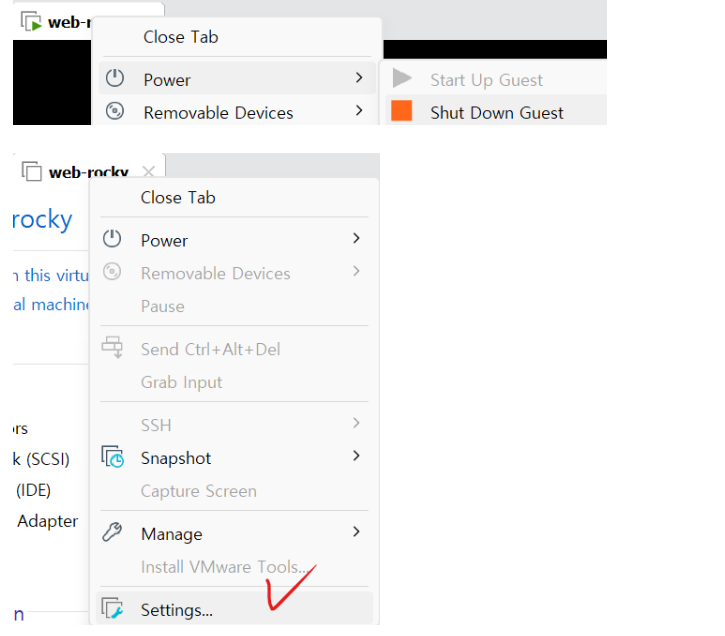Click the SSH menu entry
725x636 pixels.
233,424
